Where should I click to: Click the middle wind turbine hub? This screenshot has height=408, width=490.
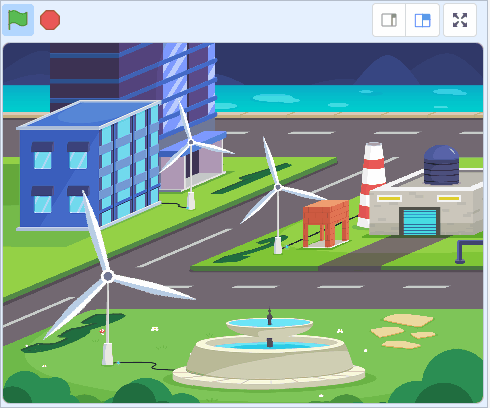(x=278, y=187)
